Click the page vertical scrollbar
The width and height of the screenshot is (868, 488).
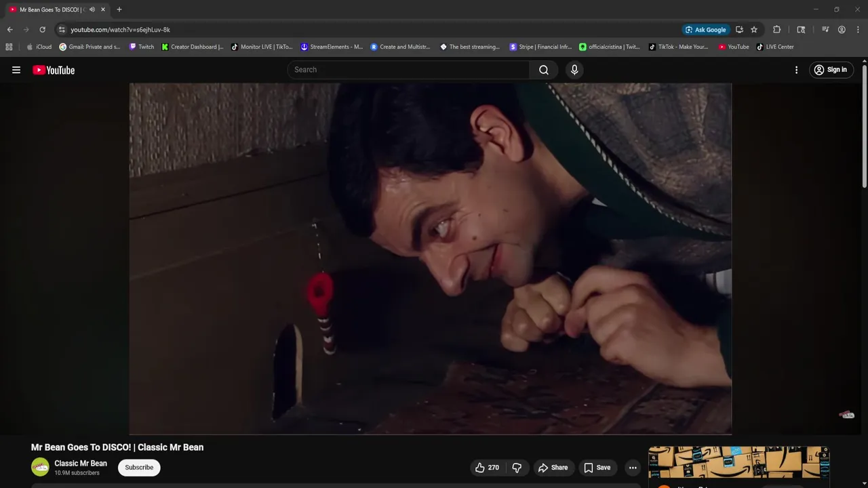tap(865, 125)
